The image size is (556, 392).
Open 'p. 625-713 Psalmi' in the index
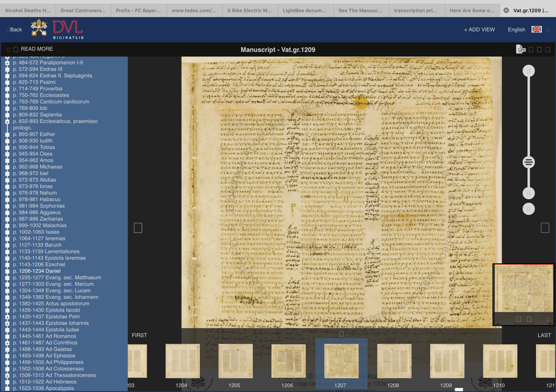pos(34,82)
